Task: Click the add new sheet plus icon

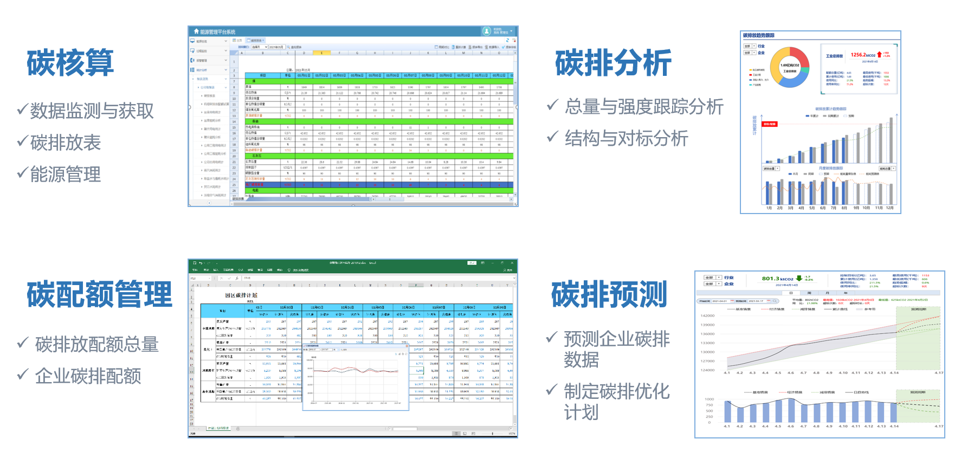Action: point(238,429)
